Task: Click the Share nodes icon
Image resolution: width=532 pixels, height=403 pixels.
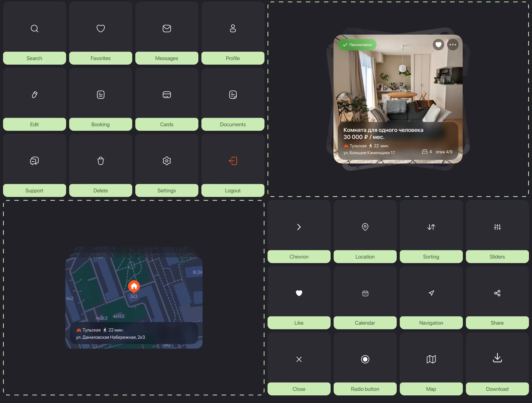Action: 497,293
